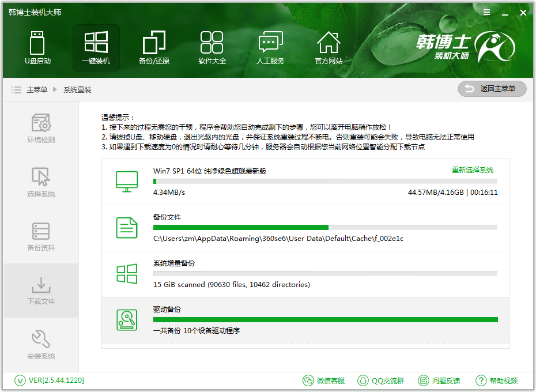Open 软件大全 software list
Viewport: 536px width, 392px height.
212,47
